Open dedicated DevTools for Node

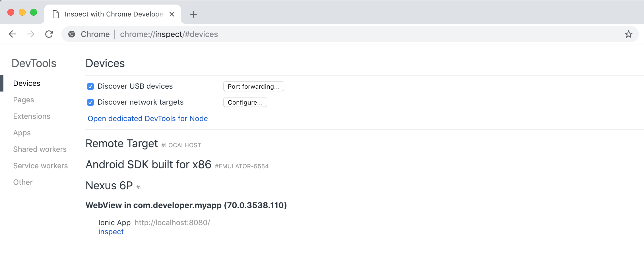coord(148,119)
